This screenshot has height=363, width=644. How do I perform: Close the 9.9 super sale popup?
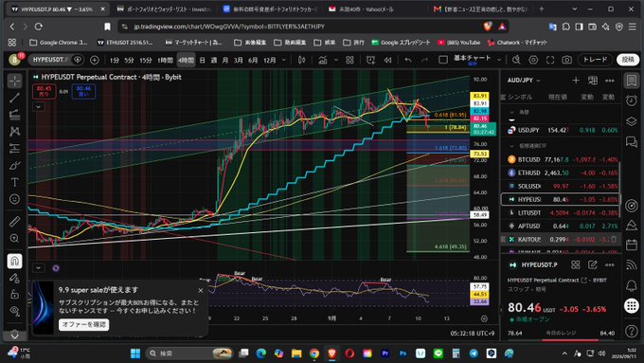(201, 291)
